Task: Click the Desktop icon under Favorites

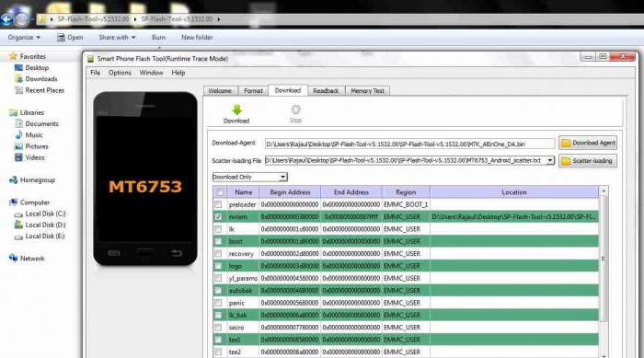Action: (x=18, y=67)
